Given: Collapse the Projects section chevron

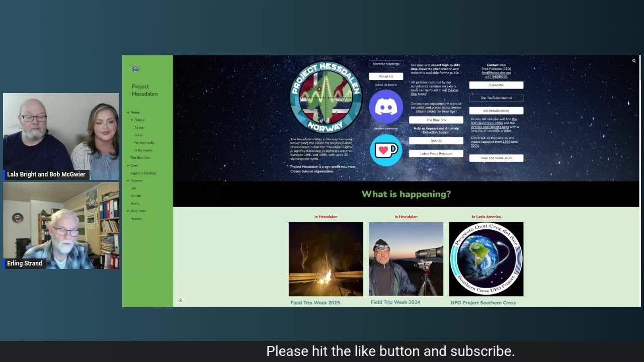Looking at the screenshot, I should (x=128, y=180).
